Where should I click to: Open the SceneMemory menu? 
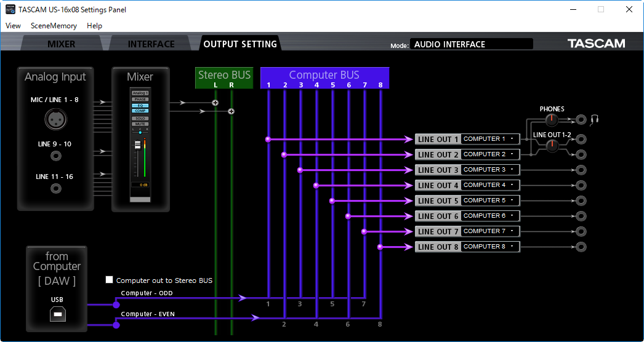point(54,25)
